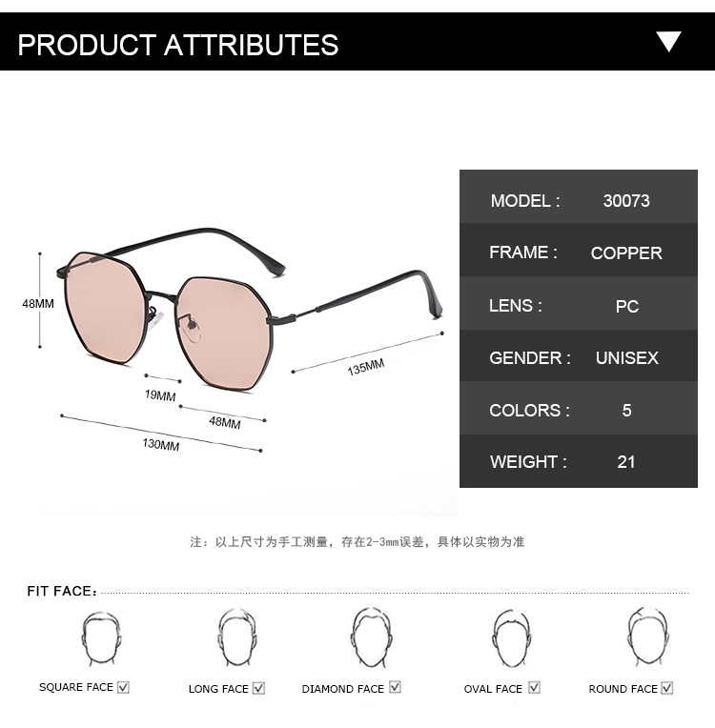
Task: Click the oval face outline icon
Action: point(511,637)
